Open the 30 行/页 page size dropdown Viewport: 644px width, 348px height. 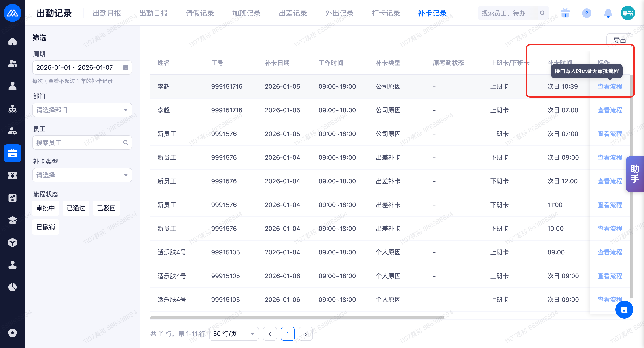click(x=234, y=334)
